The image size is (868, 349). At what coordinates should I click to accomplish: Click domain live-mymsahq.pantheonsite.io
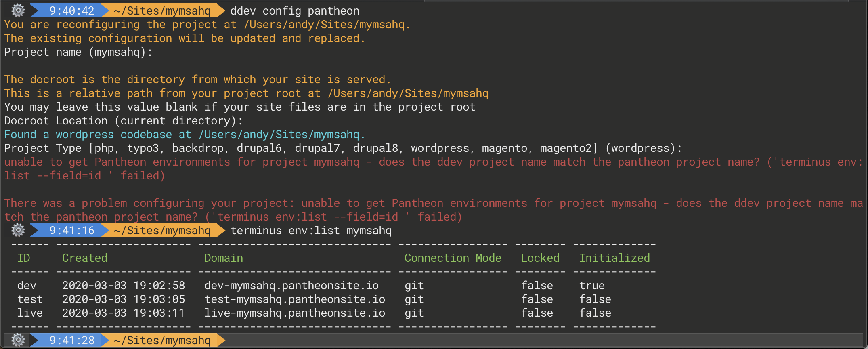[x=295, y=313]
